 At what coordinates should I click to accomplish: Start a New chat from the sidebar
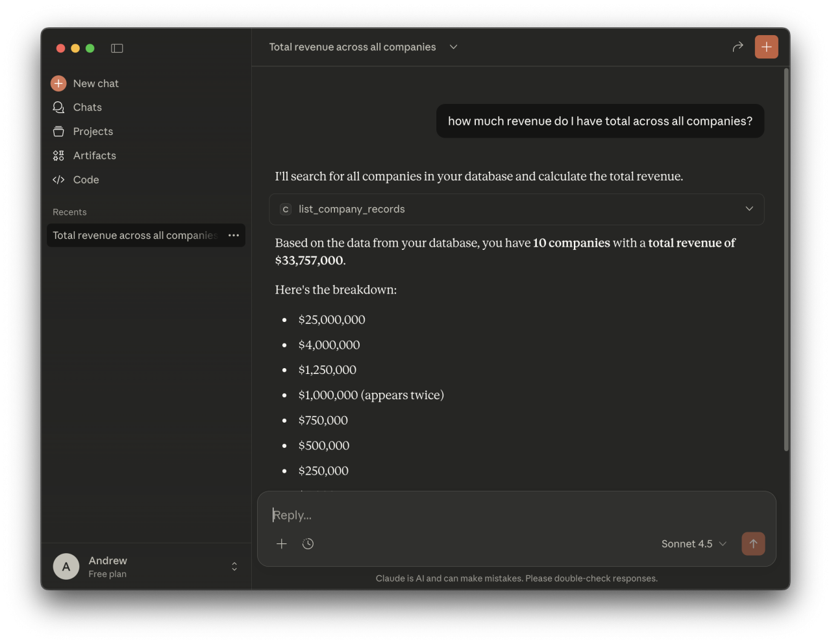pyautogui.click(x=95, y=83)
